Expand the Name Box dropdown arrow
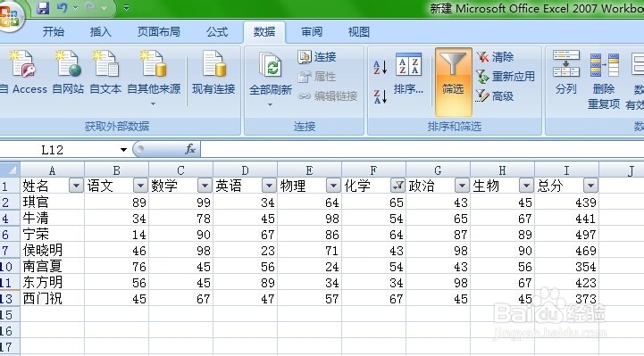This screenshot has height=356, width=644. coord(123,150)
